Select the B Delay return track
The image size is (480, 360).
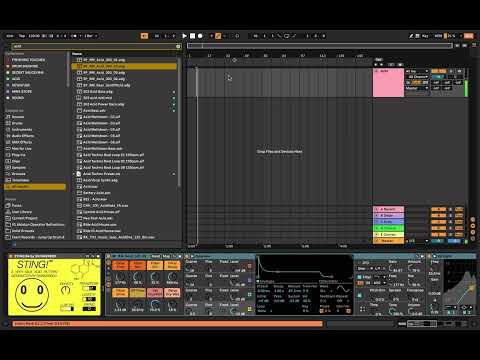pyautogui.click(x=388, y=215)
